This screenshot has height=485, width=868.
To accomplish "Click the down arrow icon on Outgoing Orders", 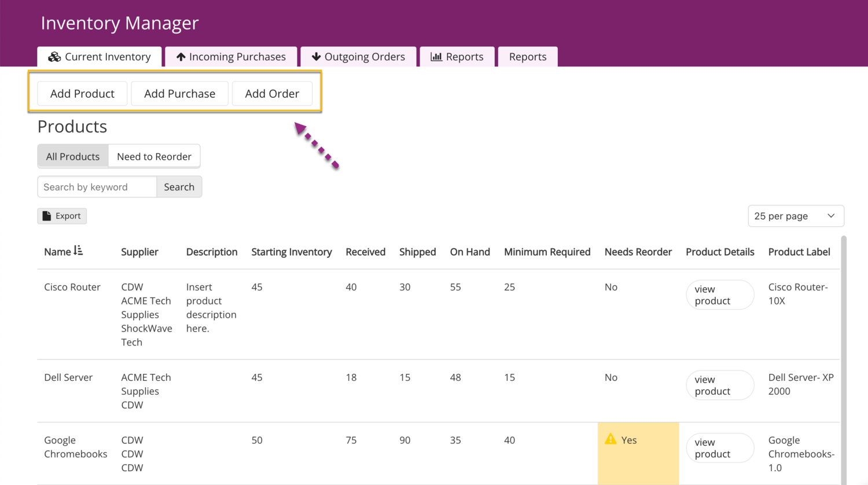I will [x=316, y=57].
